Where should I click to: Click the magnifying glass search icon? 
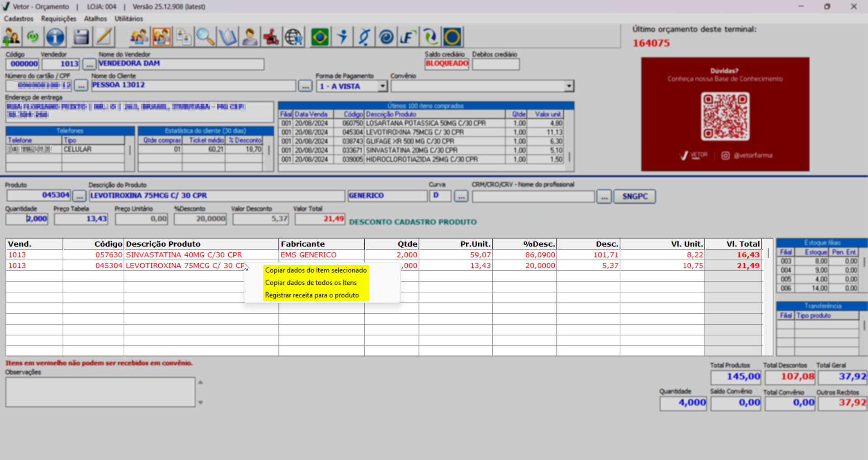coord(205,37)
